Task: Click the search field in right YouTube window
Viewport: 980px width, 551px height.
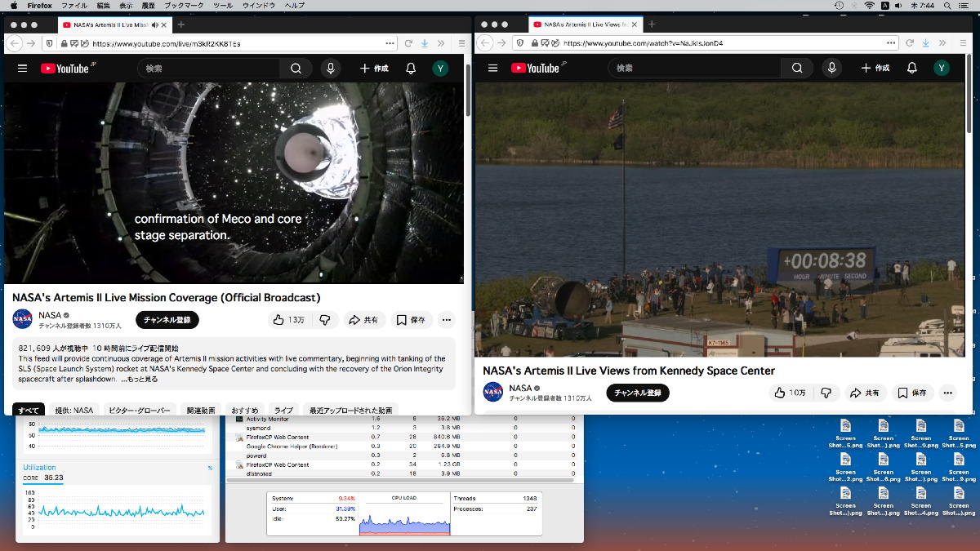Action: (x=694, y=69)
